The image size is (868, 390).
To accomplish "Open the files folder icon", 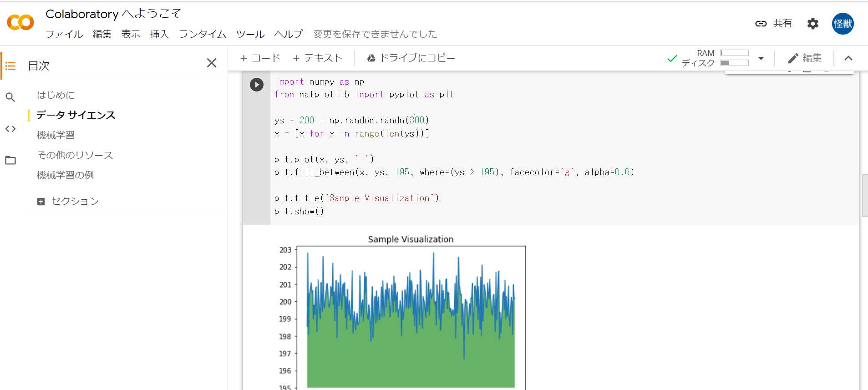I will [x=10, y=160].
